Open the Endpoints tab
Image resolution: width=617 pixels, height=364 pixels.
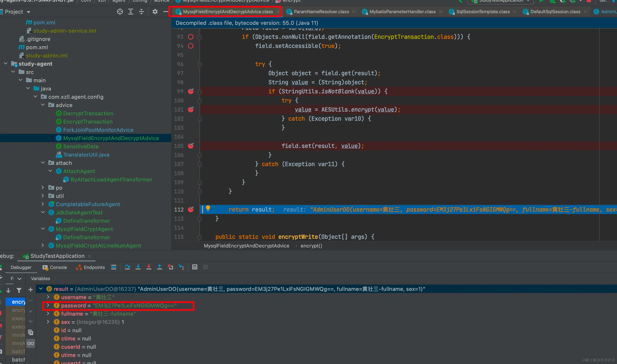coord(91,267)
